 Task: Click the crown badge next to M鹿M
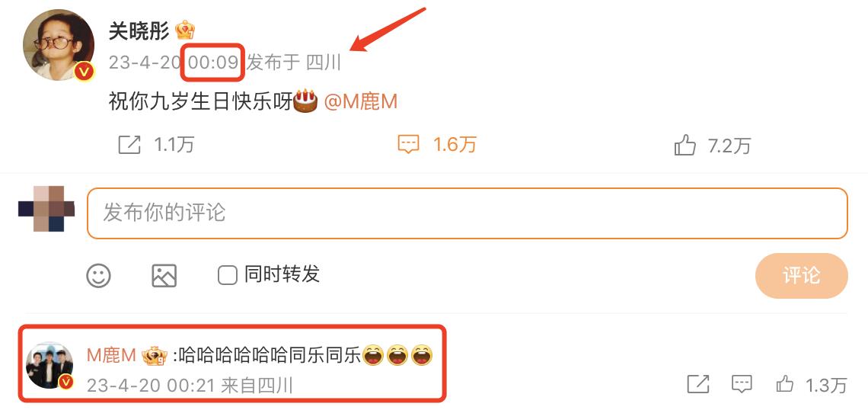(x=154, y=356)
